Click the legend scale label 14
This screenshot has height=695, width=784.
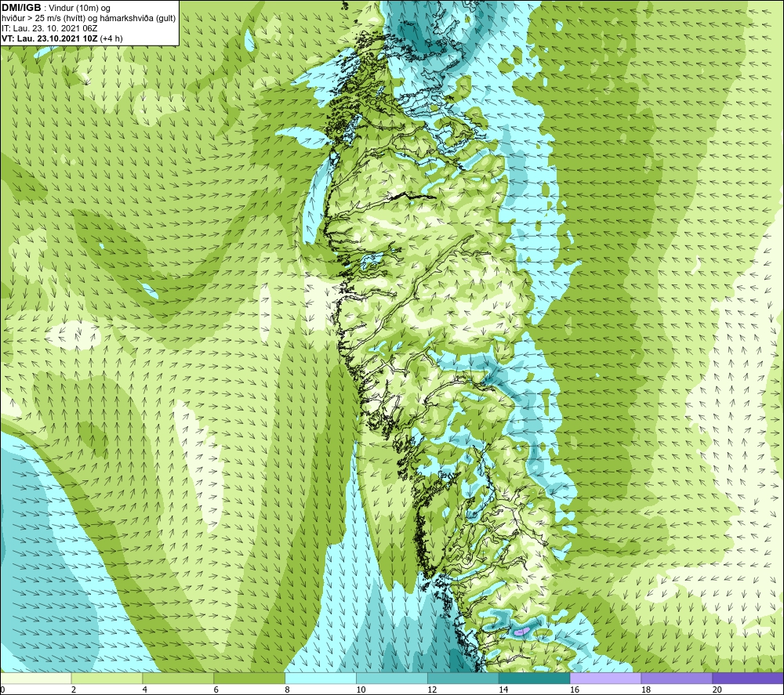503,690
